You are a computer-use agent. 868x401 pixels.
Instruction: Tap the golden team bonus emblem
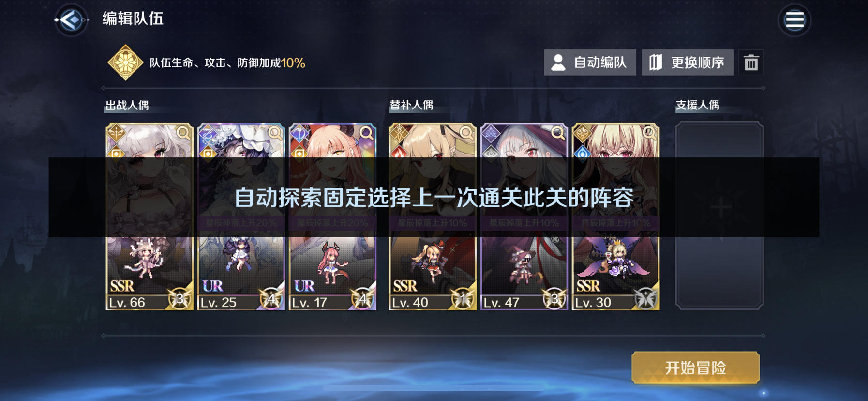pos(125,62)
